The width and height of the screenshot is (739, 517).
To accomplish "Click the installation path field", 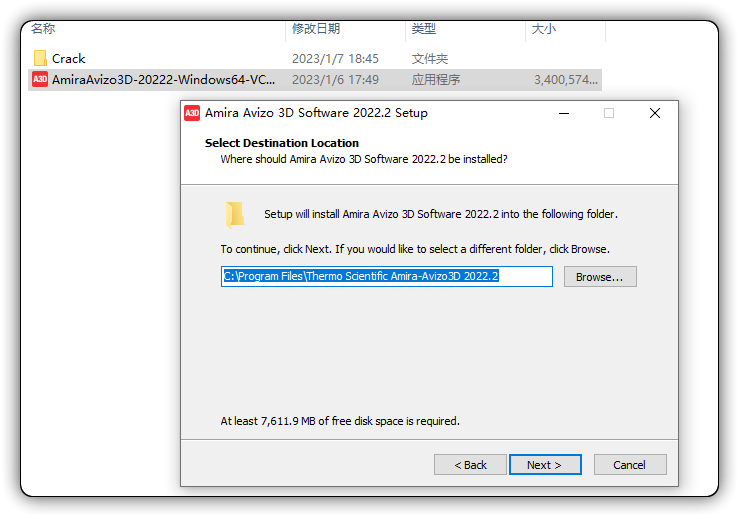I will [386, 276].
